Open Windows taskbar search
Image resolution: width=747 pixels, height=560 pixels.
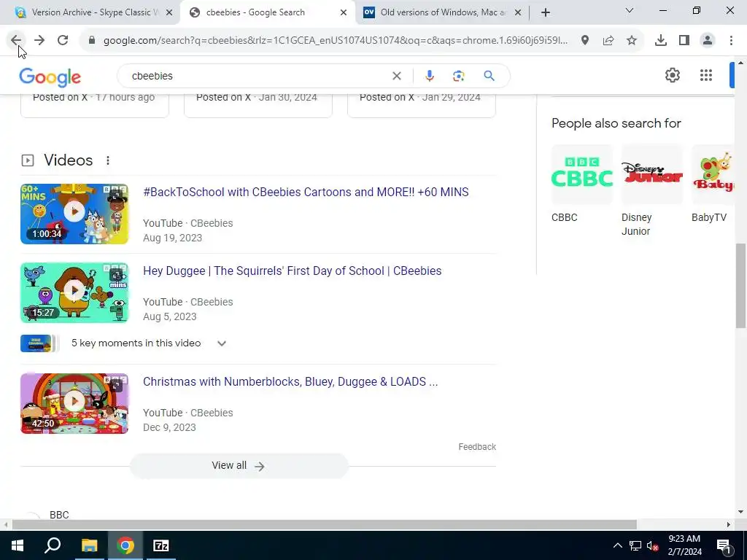[53, 545]
